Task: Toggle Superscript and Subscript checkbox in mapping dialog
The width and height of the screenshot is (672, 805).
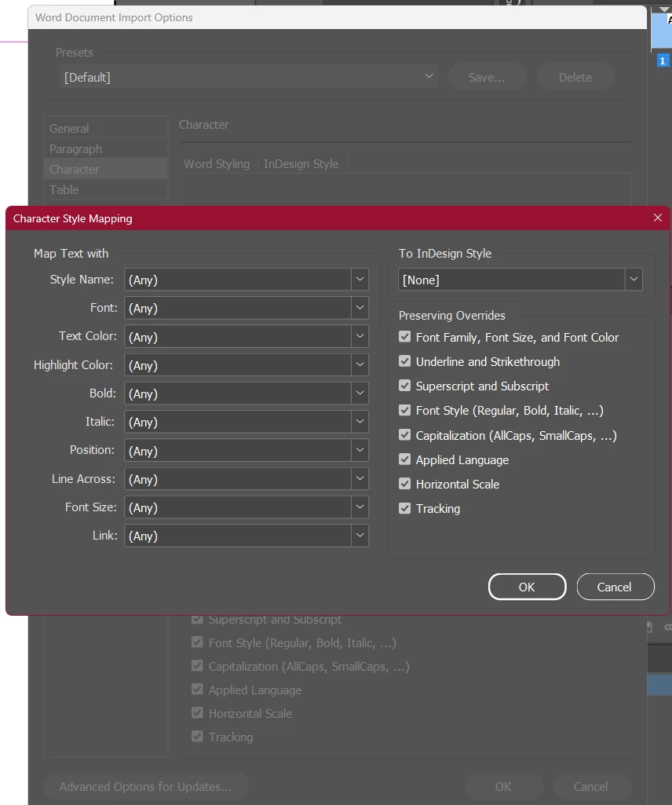Action: pyautogui.click(x=404, y=386)
